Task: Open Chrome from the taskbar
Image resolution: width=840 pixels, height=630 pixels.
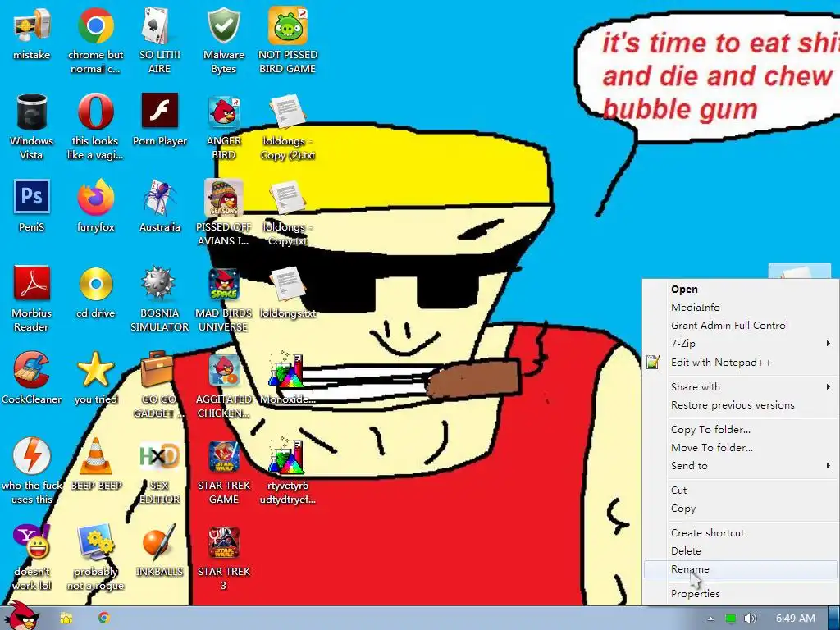Action: coord(104,619)
